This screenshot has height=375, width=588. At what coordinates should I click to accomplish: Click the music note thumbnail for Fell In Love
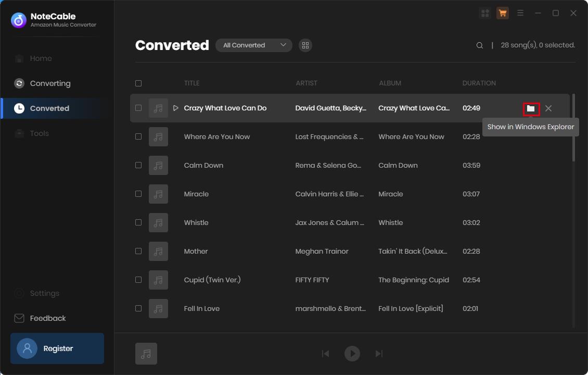point(158,308)
